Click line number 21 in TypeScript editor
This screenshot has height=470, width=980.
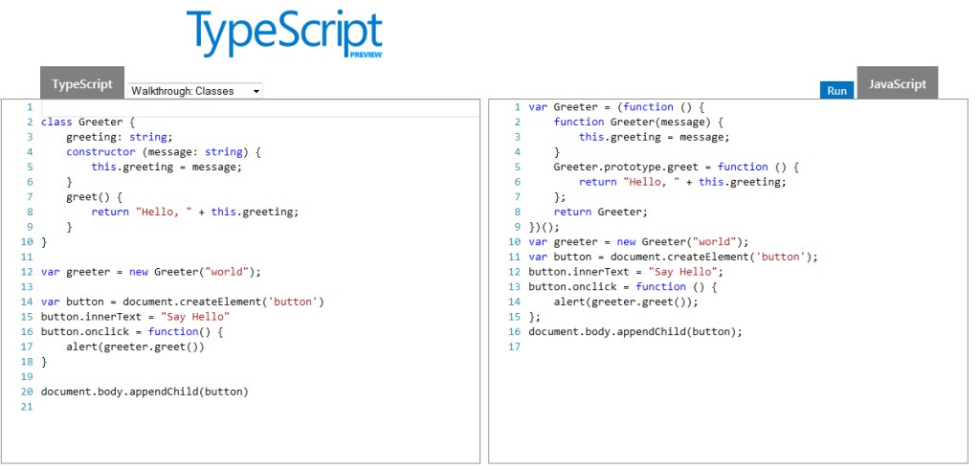(26, 407)
